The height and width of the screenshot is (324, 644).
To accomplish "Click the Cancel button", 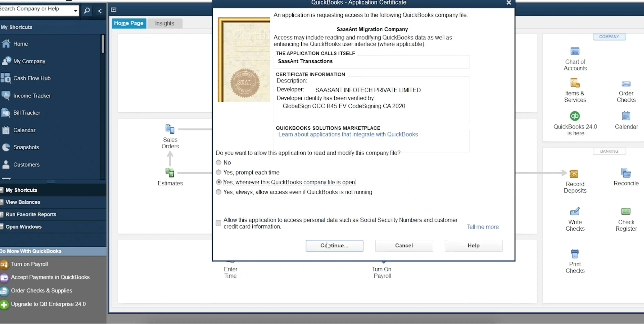I will coord(404,246).
